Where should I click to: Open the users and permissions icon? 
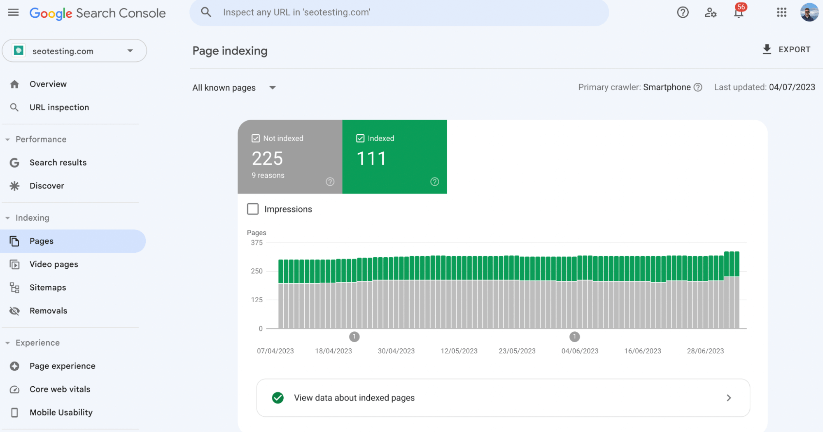(x=710, y=13)
